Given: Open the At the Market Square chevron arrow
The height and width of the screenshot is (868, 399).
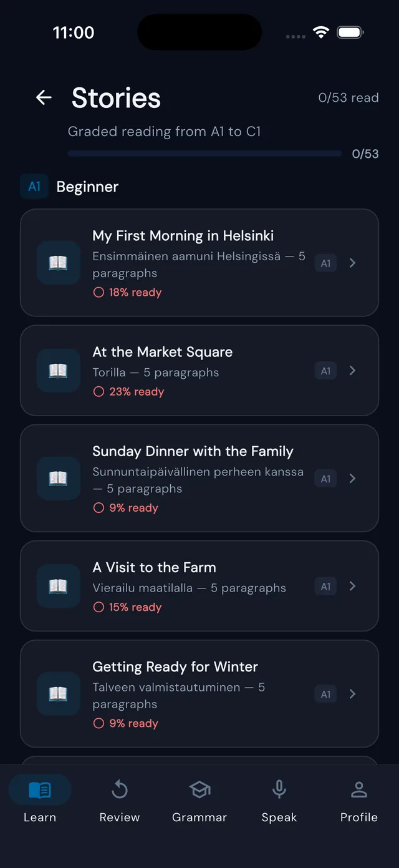Looking at the screenshot, I should tap(352, 371).
